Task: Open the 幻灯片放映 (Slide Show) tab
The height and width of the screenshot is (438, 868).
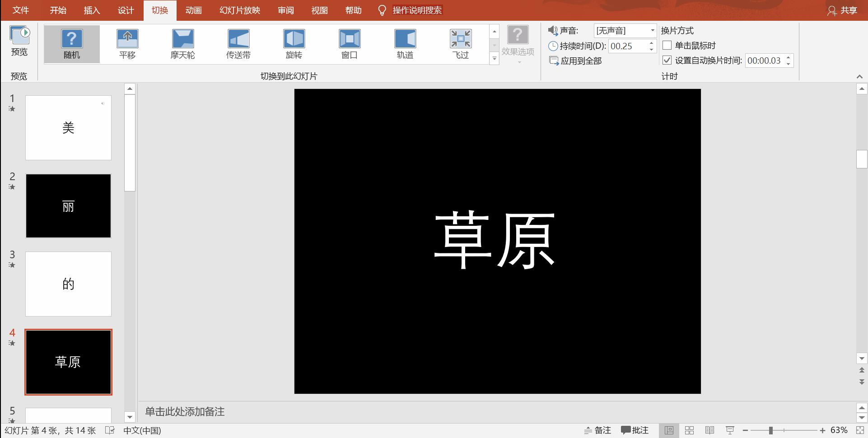Action: tap(239, 10)
